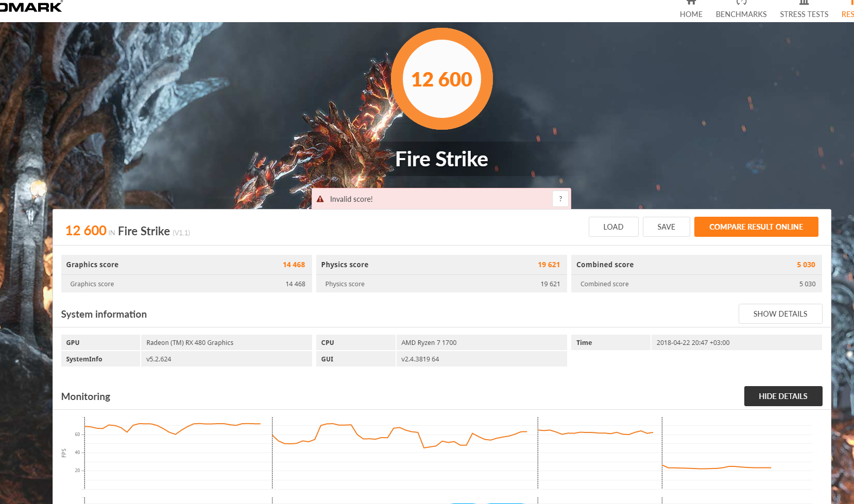Click the low-FPS final graph segment
Image resolution: width=854 pixels, height=504 pixels.
(716, 467)
